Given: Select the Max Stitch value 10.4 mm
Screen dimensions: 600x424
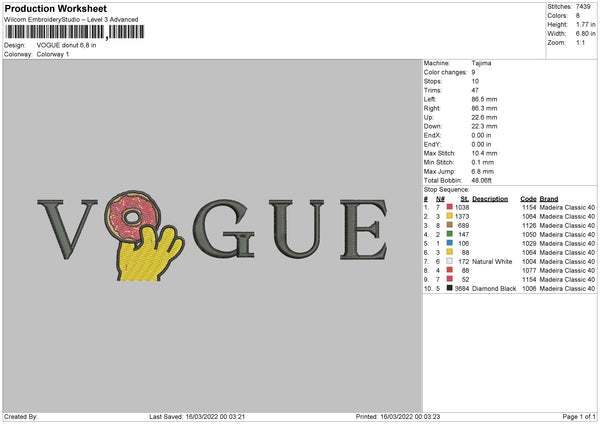Looking at the screenshot, I should (x=484, y=153).
